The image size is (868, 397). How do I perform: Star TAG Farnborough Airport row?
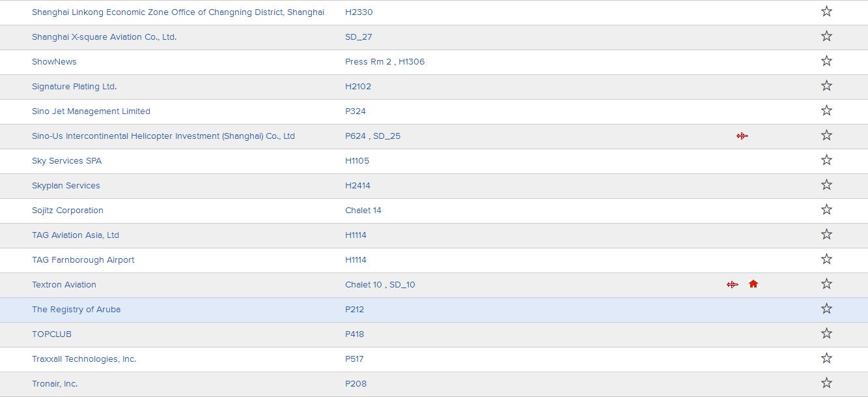(826, 259)
